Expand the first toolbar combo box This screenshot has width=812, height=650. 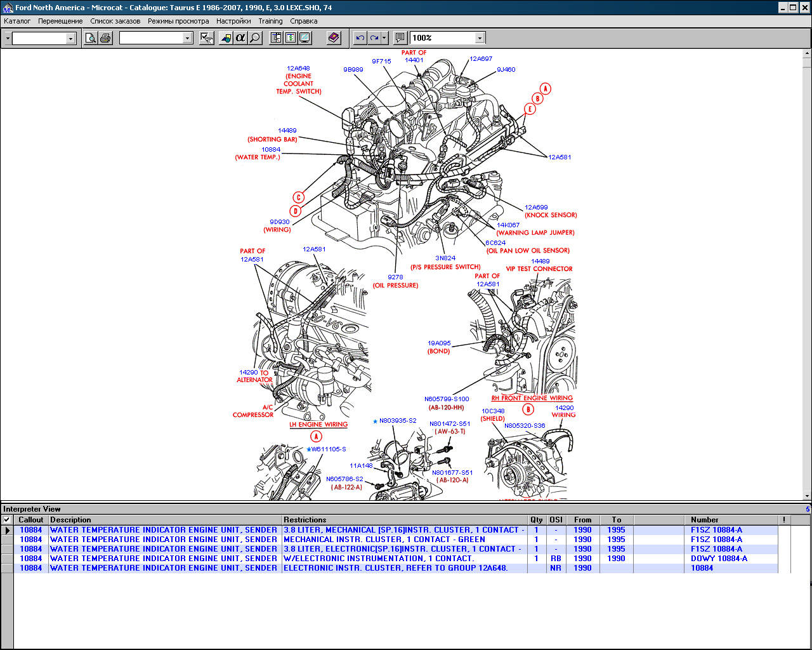(x=70, y=38)
